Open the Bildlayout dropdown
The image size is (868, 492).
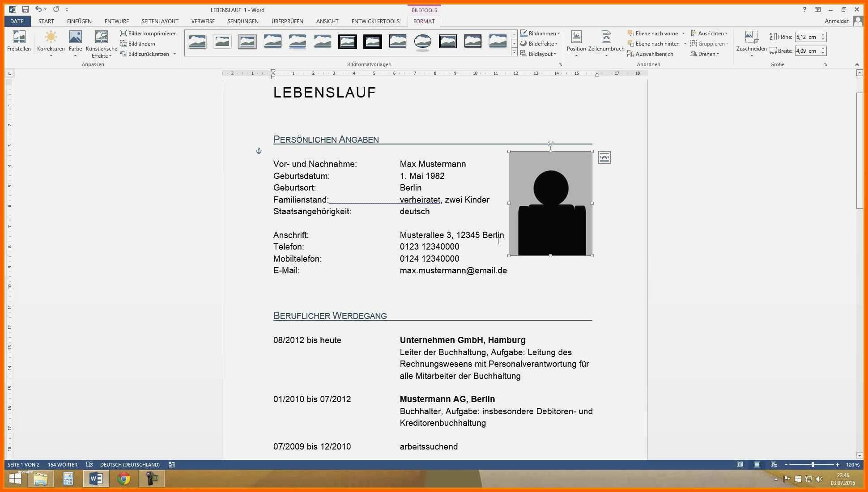(x=538, y=54)
